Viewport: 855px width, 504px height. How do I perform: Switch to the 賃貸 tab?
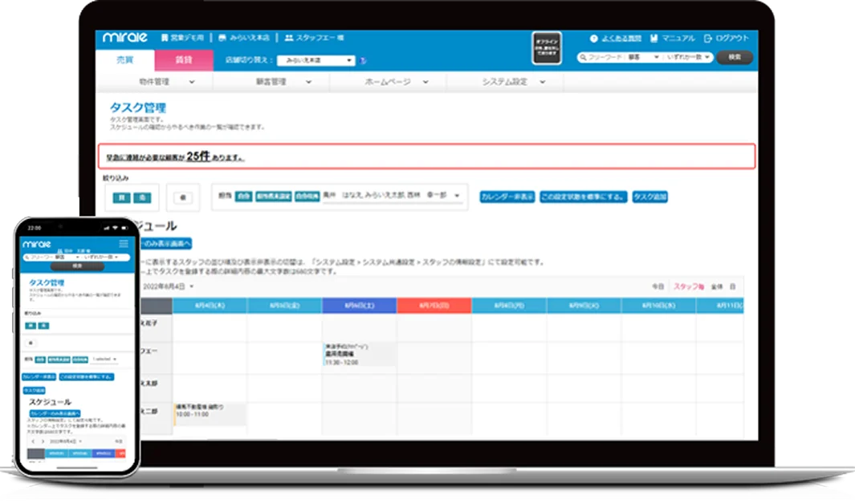click(x=185, y=59)
